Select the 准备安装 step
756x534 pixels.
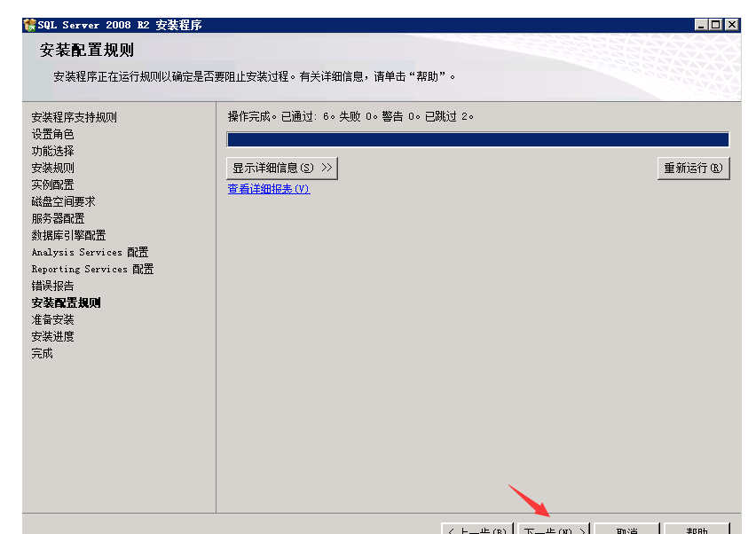coord(52,319)
